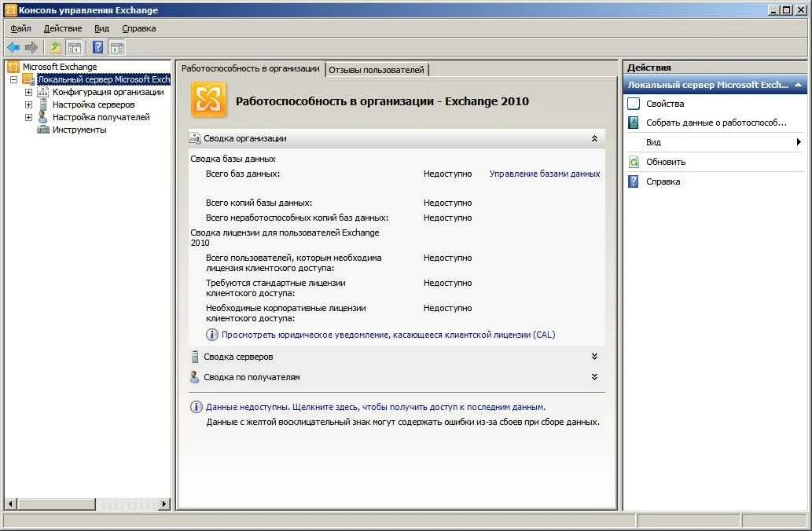
Task: Toggle the Action pane toolbar icon
Action: click(117, 48)
